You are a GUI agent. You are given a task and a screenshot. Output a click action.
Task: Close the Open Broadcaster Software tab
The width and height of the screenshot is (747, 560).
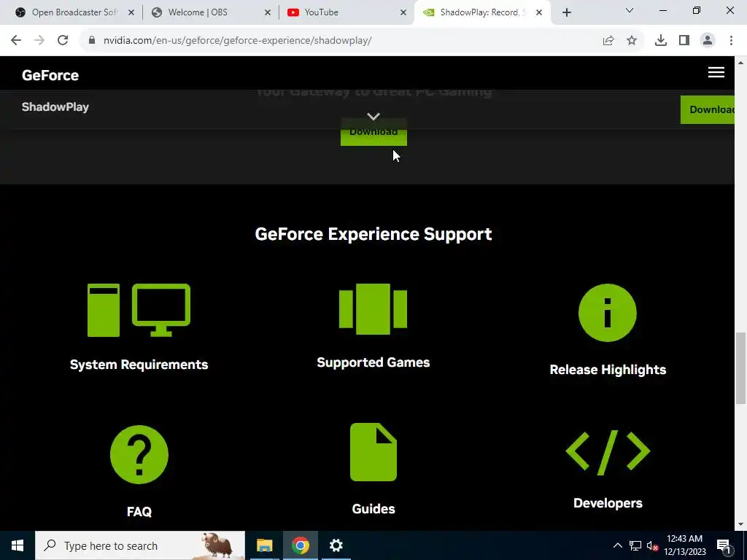pyautogui.click(x=131, y=13)
